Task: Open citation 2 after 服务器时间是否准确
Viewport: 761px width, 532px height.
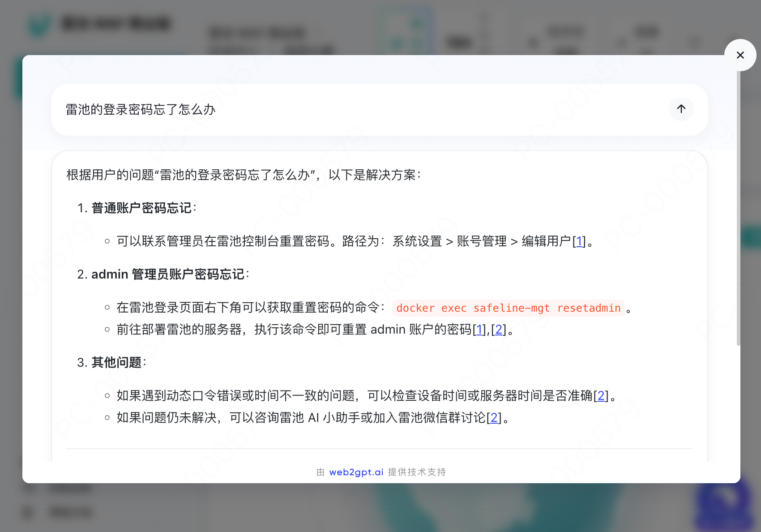Action: (x=601, y=396)
